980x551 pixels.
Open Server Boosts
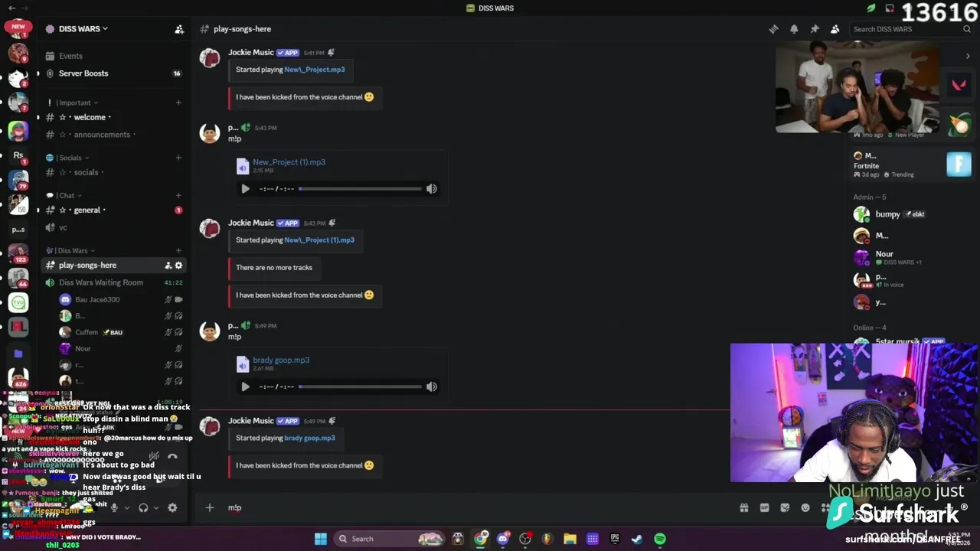point(83,73)
